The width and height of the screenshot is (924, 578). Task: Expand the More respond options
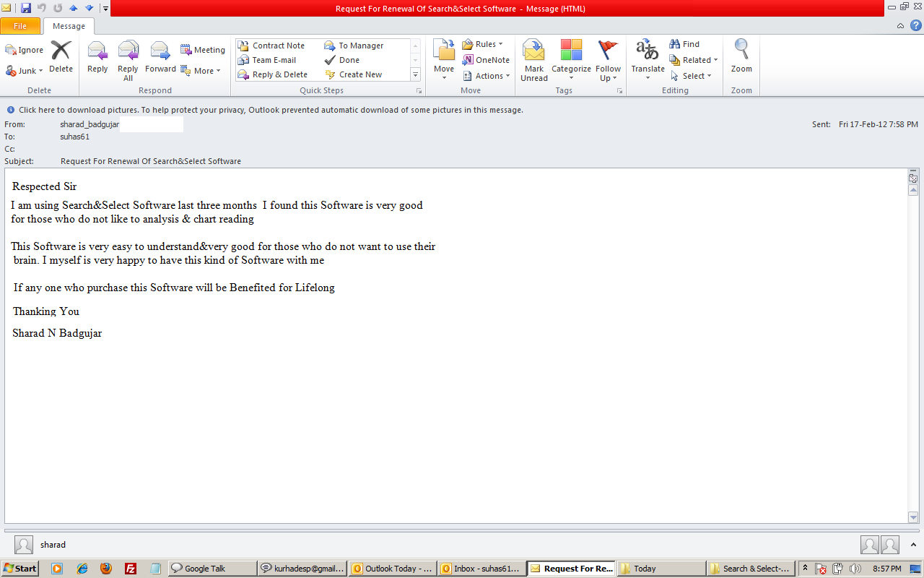[201, 71]
